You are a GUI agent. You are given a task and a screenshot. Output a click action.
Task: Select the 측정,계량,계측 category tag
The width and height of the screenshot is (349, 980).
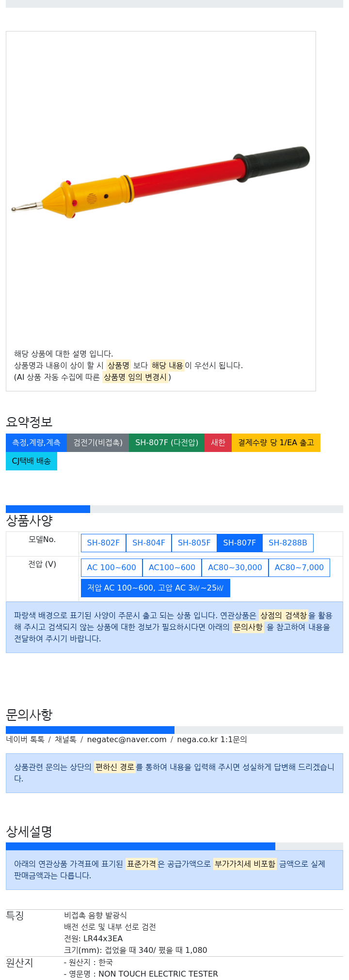[36, 443]
